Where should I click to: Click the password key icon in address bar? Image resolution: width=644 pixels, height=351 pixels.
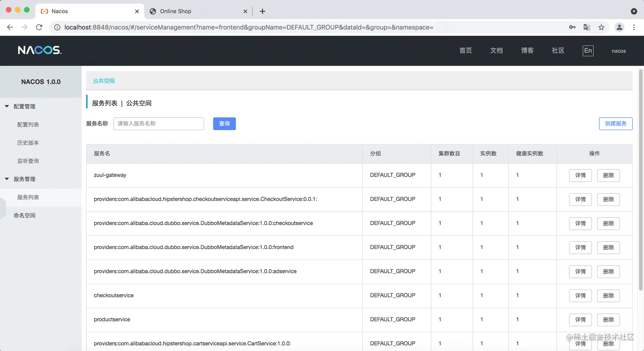pyautogui.click(x=572, y=27)
